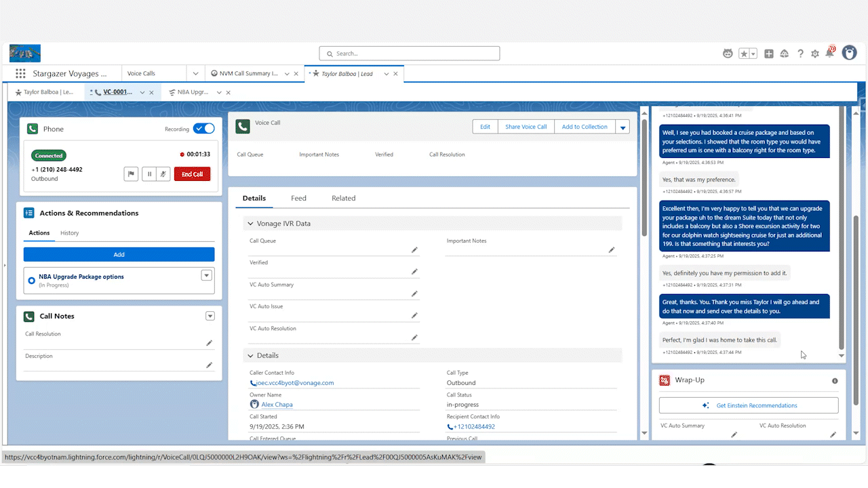The image size is (868, 488).
Task: Open the dropdown beside Add to Collection
Action: (x=622, y=126)
